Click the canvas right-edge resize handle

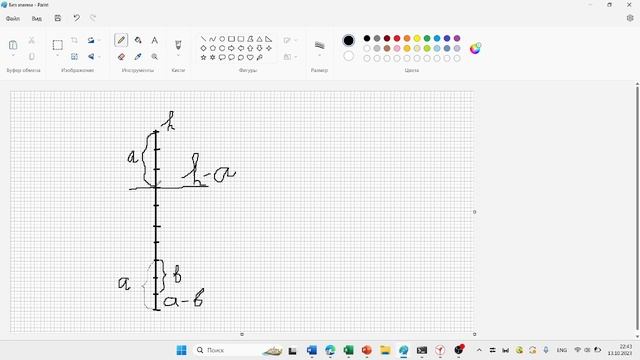coord(474,212)
